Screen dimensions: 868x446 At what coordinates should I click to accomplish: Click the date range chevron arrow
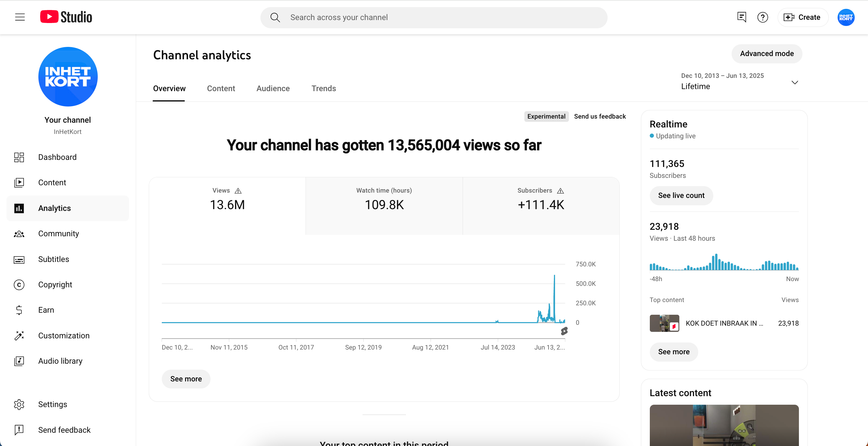click(x=794, y=82)
